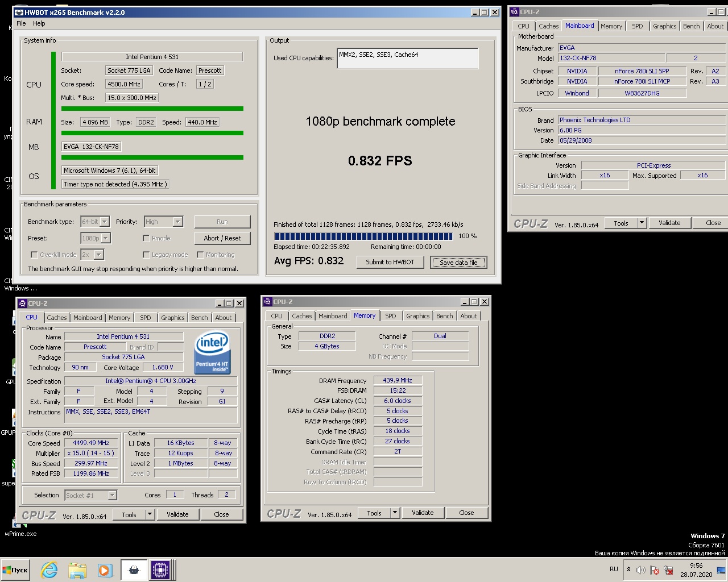Open Tools dropdown arrow in CPU-Z CPU window
Image resolution: width=728 pixels, height=582 pixels.
click(150, 514)
